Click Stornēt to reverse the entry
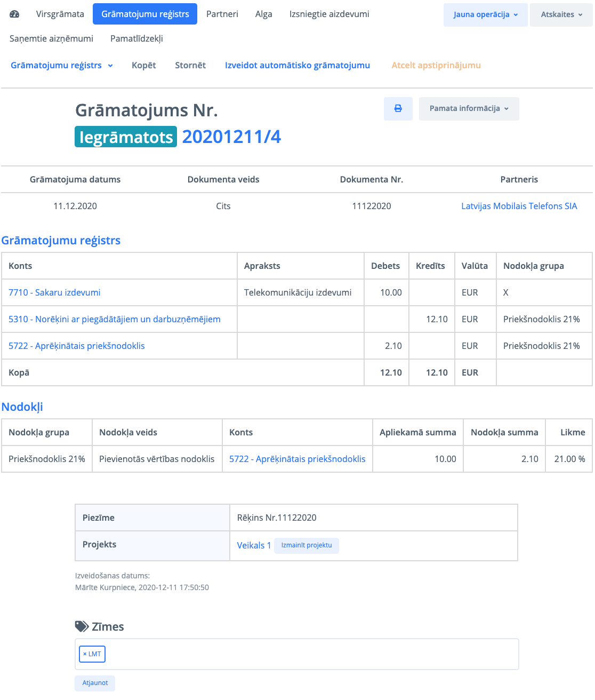This screenshot has height=700, width=595. click(190, 65)
